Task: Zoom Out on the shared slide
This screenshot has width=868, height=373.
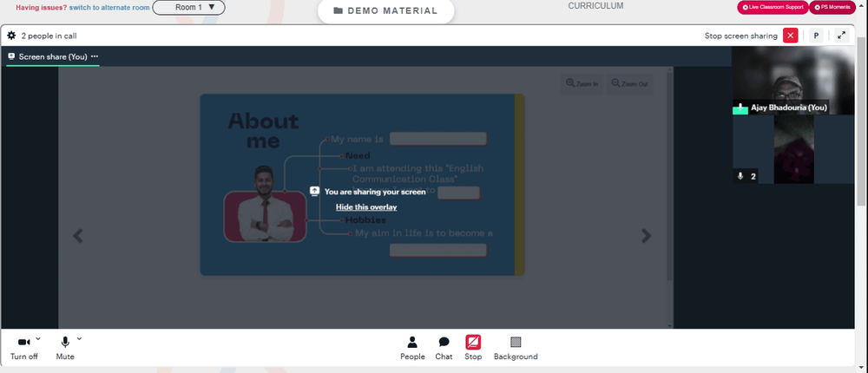Action: 629,84
